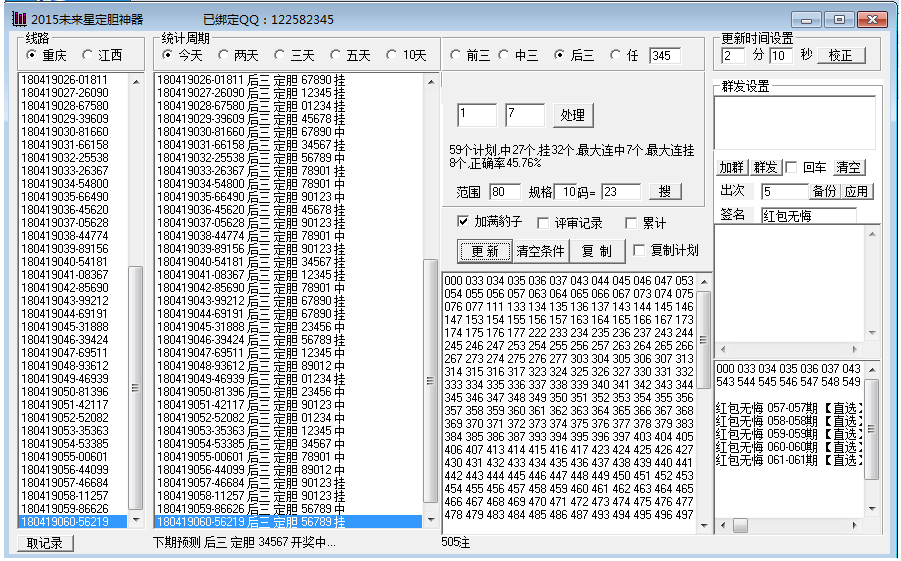Click the 备份 button
Image resolution: width=901 pixels, height=561 pixels.
824,191
